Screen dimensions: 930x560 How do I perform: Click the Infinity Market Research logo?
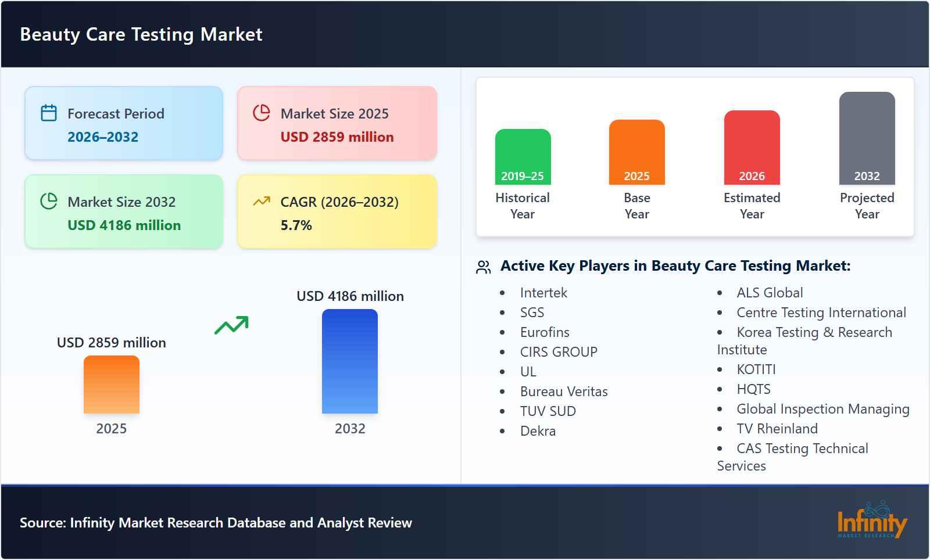pyautogui.click(x=872, y=519)
